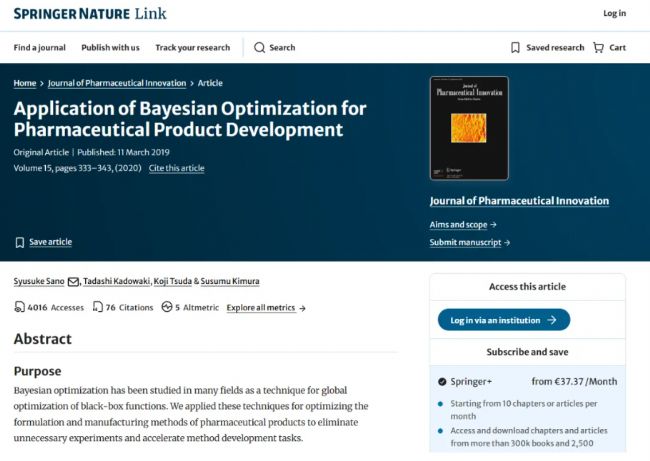This screenshot has width=650, height=461.
Task: Open the Cart icon
Action: pos(598,48)
